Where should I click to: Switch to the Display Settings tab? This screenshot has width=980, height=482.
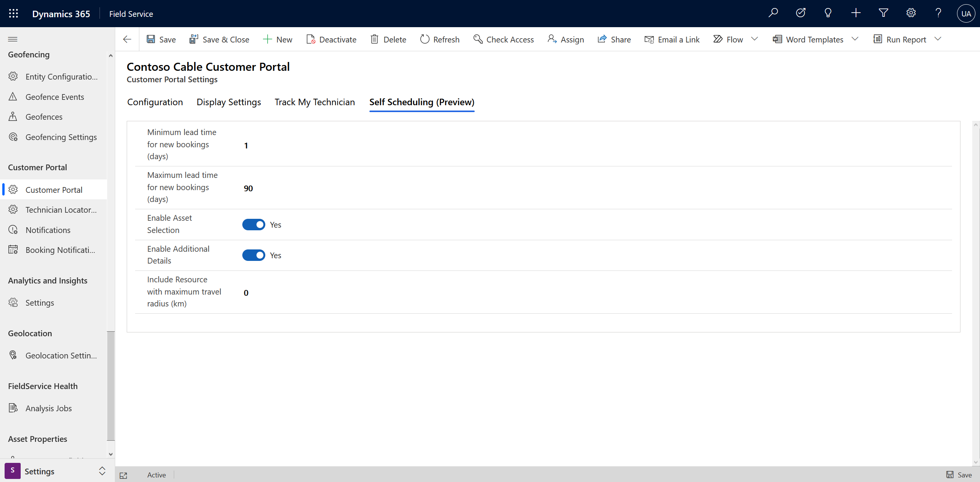coord(229,102)
